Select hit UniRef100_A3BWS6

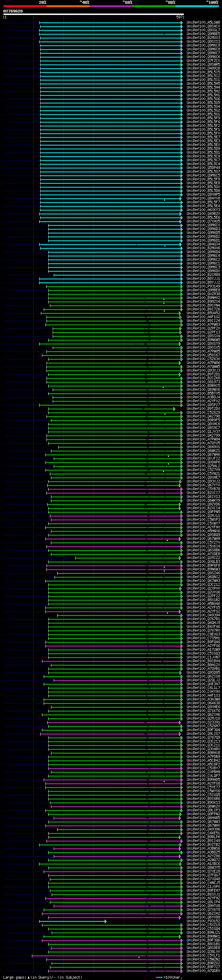[x=203, y=848]
